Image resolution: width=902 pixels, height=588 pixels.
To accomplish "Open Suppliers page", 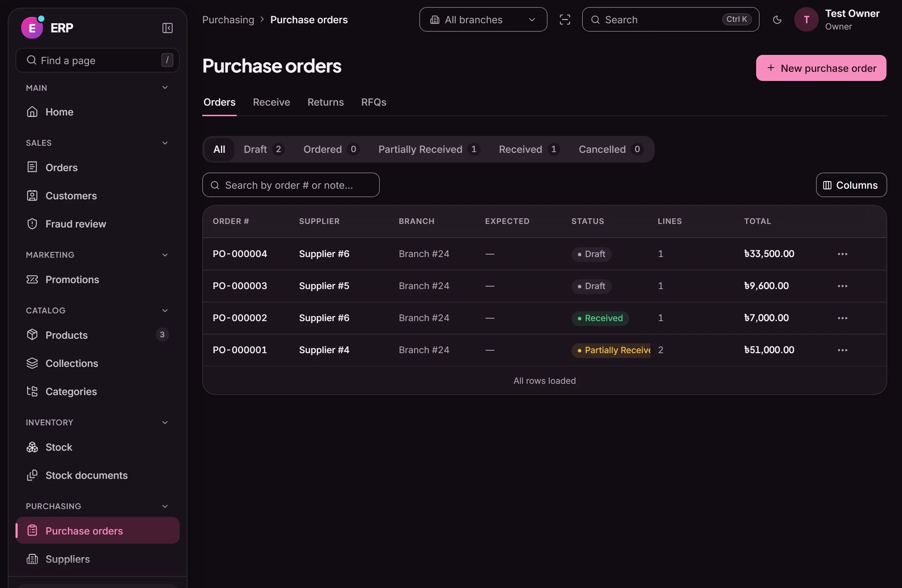I will pyautogui.click(x=97, y=559).
